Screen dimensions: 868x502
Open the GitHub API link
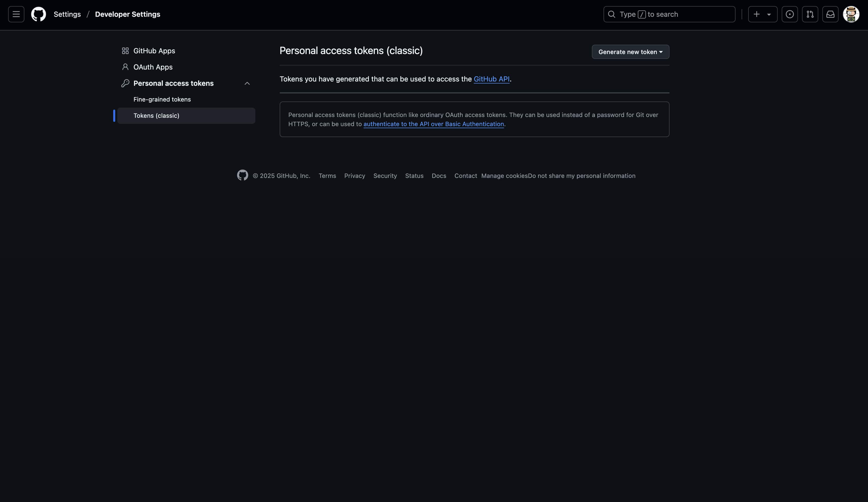pos(491,79)
